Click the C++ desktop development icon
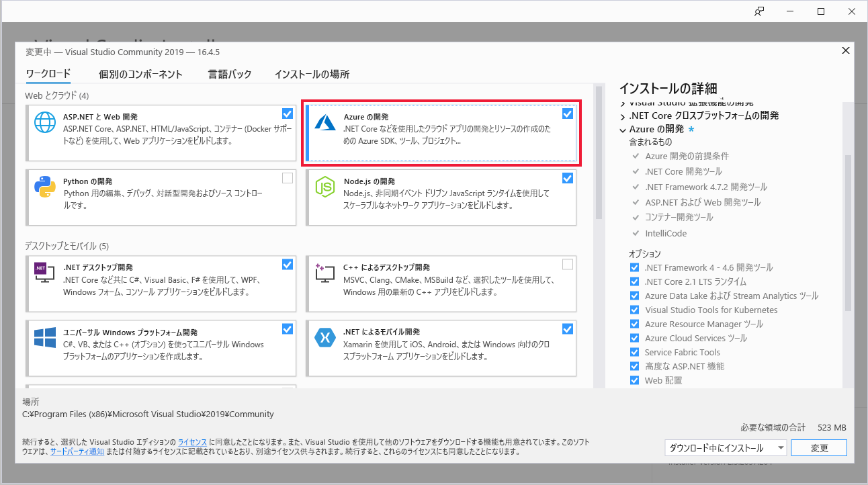This screenshot has width=868, height=485. click(325, 272)
